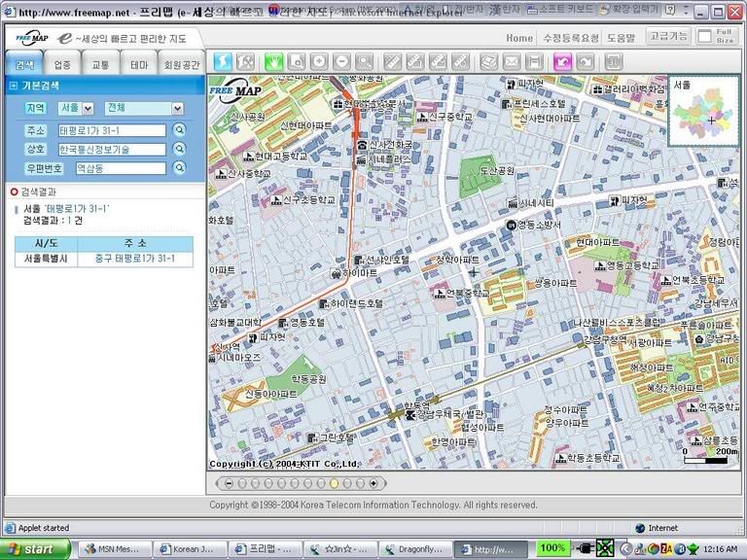Switch to the 업종 tab
747x560 pixels.
point(62,64)
